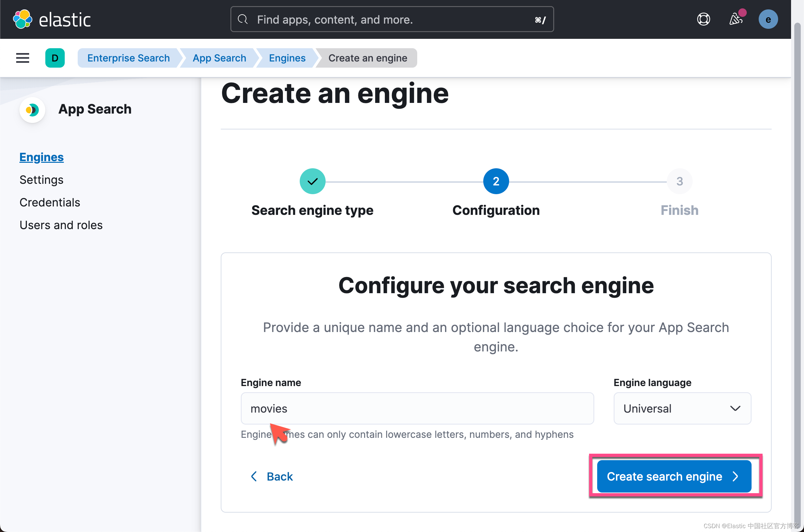
Task: Open the green 'D' space selector
Action: point(55,58)
